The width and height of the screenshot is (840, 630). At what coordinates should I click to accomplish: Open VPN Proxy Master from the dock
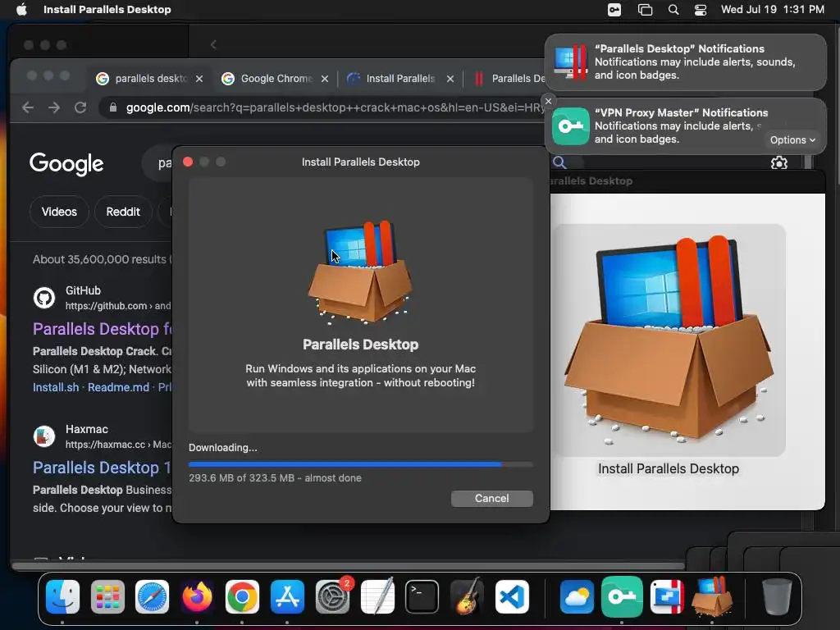pos(622,597)
